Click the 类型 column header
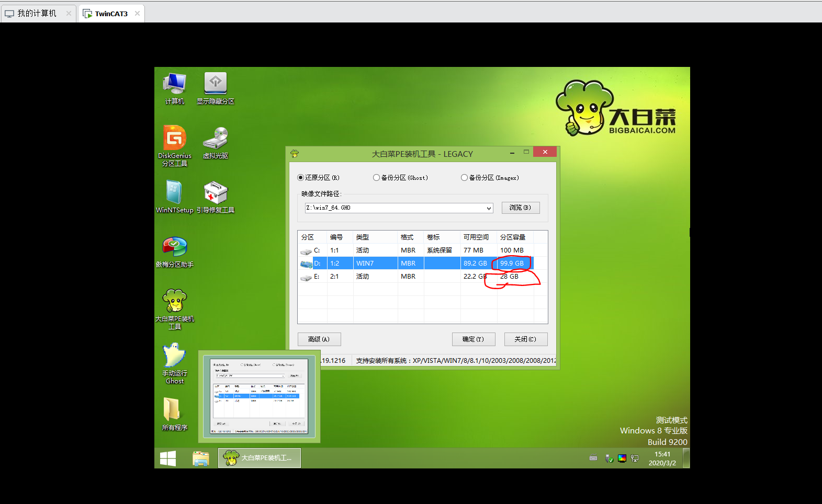 point(375,237)
